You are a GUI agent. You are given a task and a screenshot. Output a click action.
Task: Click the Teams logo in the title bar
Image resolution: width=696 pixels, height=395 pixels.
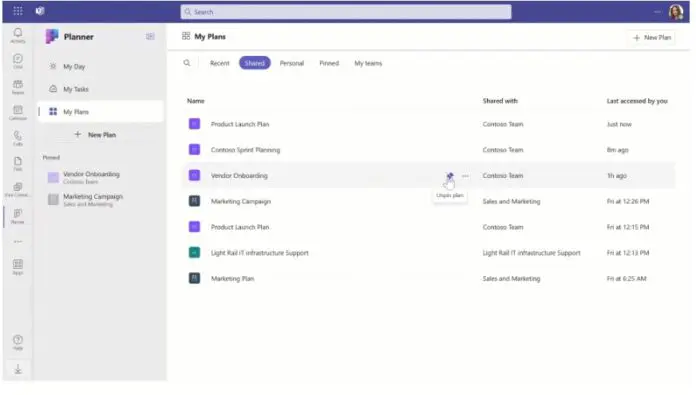[40, 11]
